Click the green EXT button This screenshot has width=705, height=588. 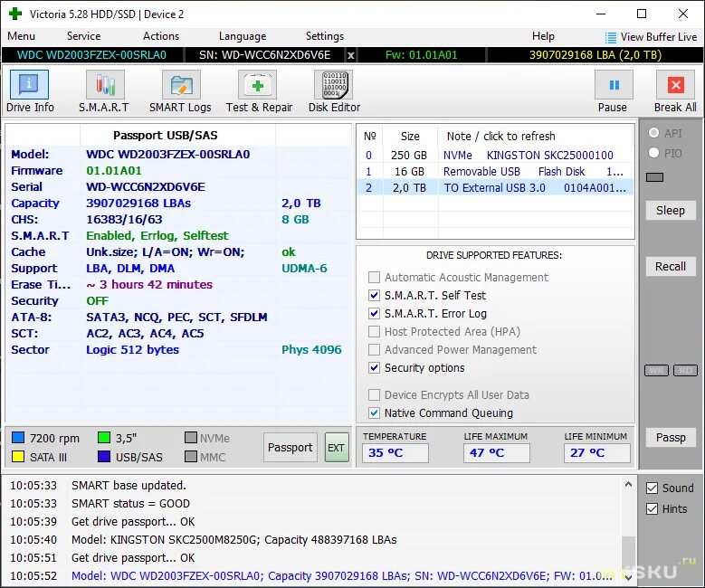(337, 447)
